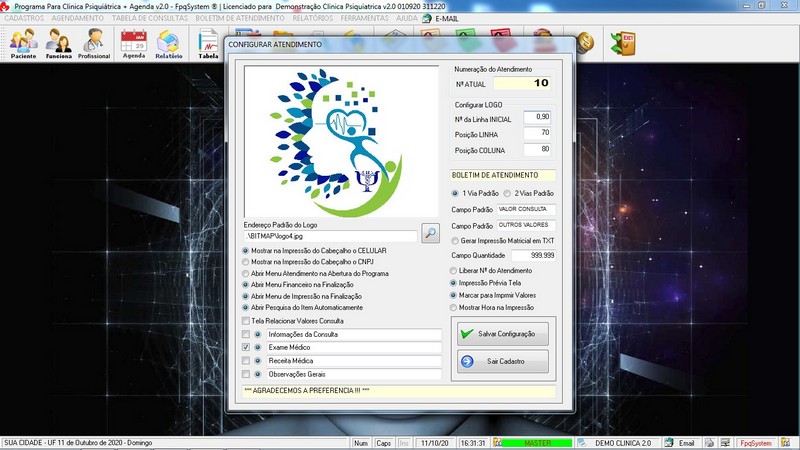Click Salvar Configuração button
Screen dimensions: 800x450
point(503,334)
